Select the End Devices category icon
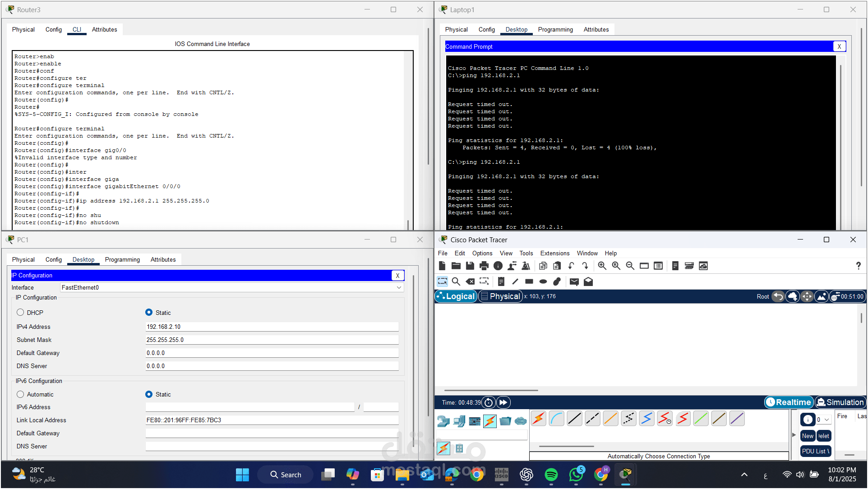 click(x=459, y=421)
